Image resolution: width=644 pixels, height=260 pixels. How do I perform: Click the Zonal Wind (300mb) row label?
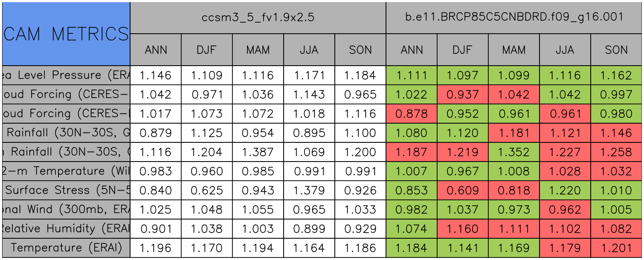[x=66, y=210]
